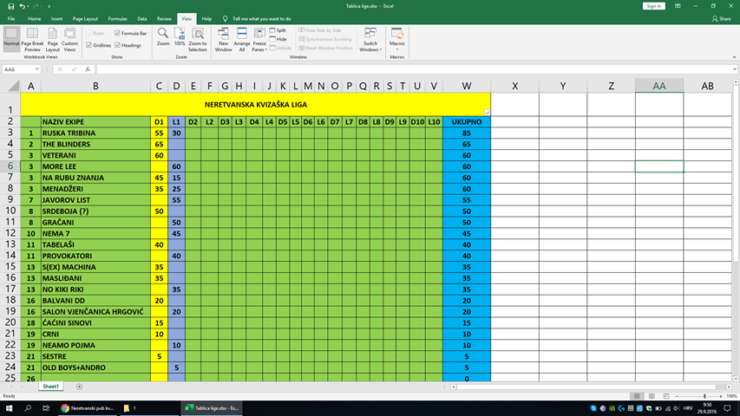This screenshot has width=740, height=416.
Task: Click Arrange All windows
Action: coord(241,39)
